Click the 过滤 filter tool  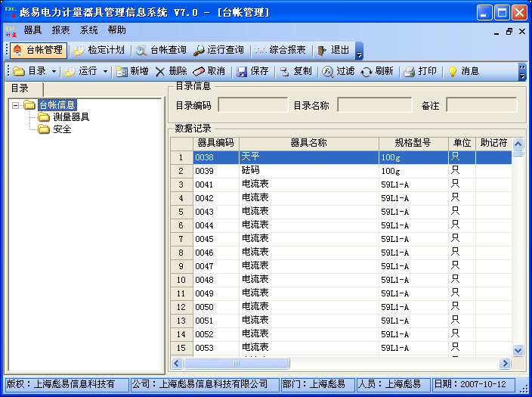(x=338, y=71)
